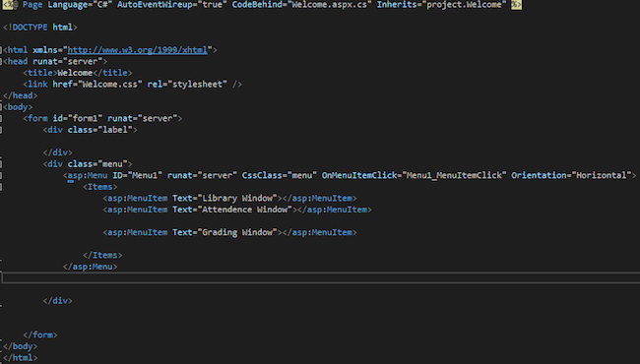Click the closing </title> tag
The width and height of the screenshot is (640, 364).
[x=112, y=73]
